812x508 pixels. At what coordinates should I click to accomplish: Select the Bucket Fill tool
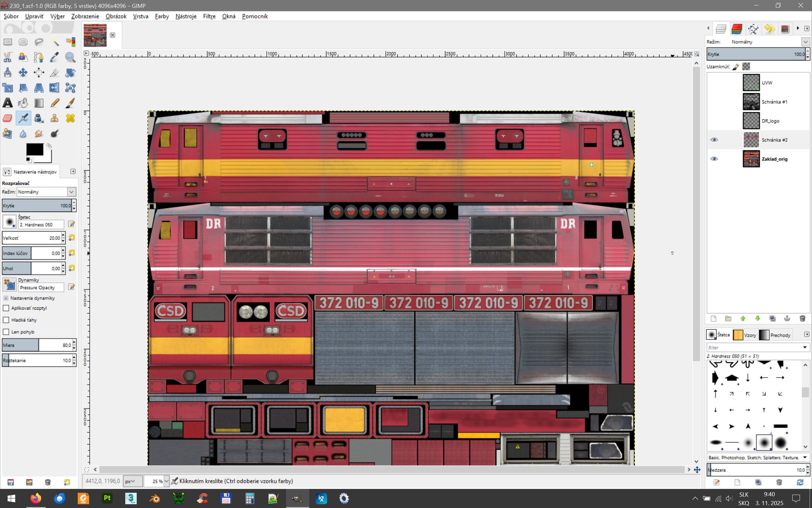point(23,103)
